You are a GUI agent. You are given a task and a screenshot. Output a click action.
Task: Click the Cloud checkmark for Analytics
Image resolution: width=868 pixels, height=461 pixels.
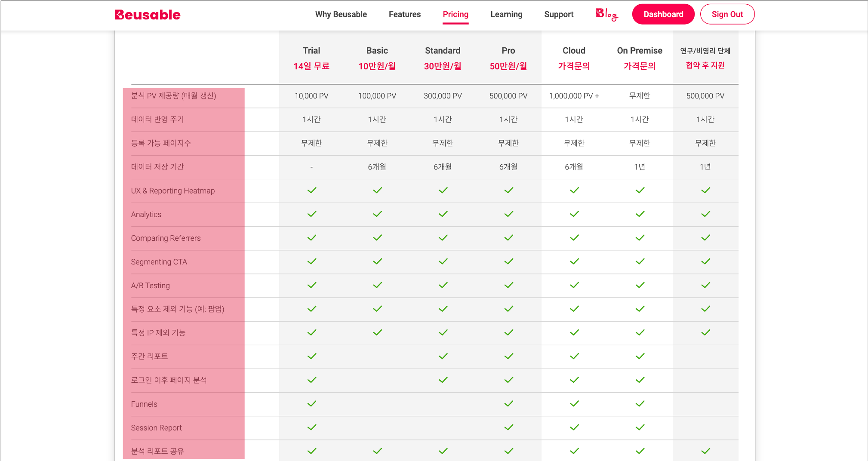pos(575,214)
